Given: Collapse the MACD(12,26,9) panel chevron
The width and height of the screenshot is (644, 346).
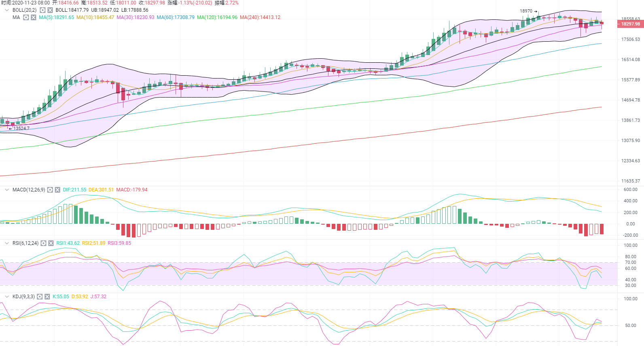Looking at the screenshot, I should [x=7, y=190].
